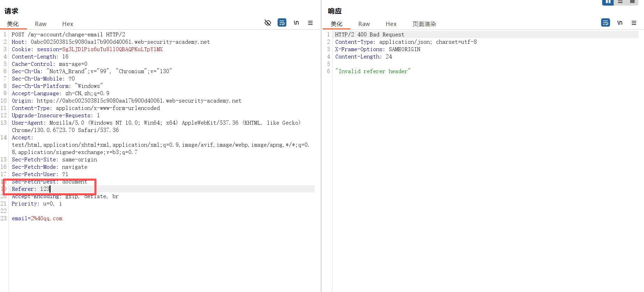Select the request 美化 tab
The image size is (644, 292).
(13, 24)
